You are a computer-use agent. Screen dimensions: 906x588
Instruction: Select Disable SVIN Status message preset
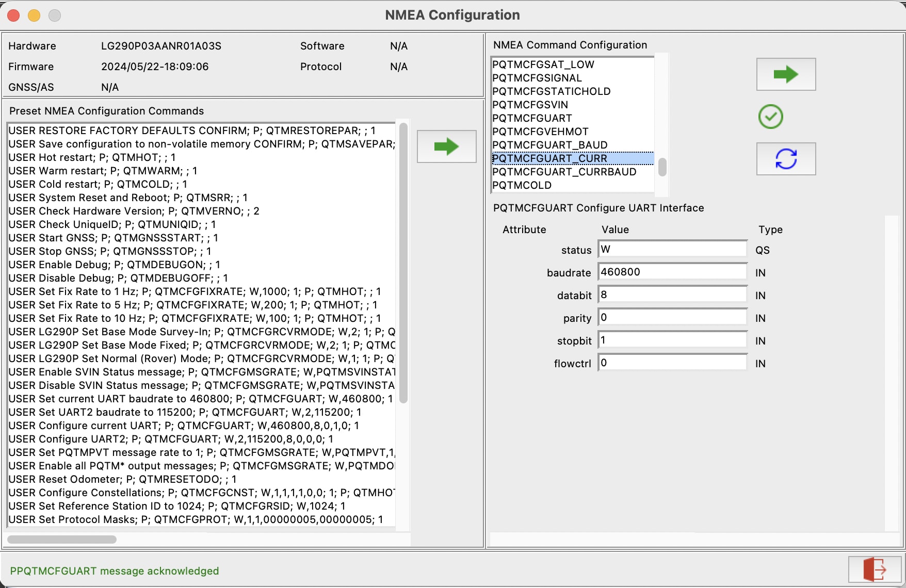pyautogui.click(x=202, y=385)
